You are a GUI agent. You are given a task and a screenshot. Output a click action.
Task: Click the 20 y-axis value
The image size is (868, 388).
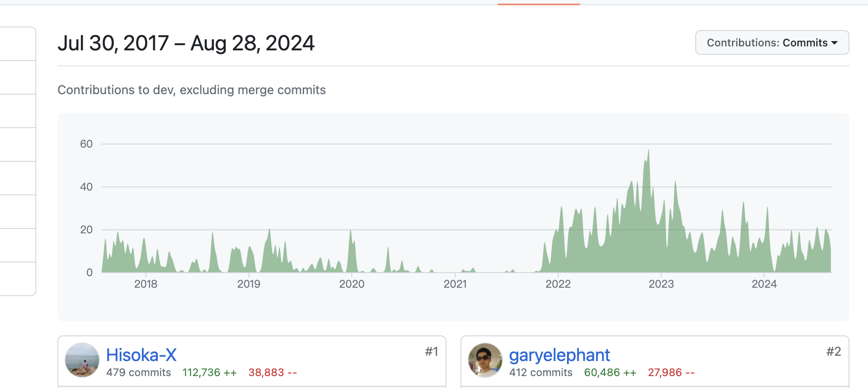click(86, 230)
